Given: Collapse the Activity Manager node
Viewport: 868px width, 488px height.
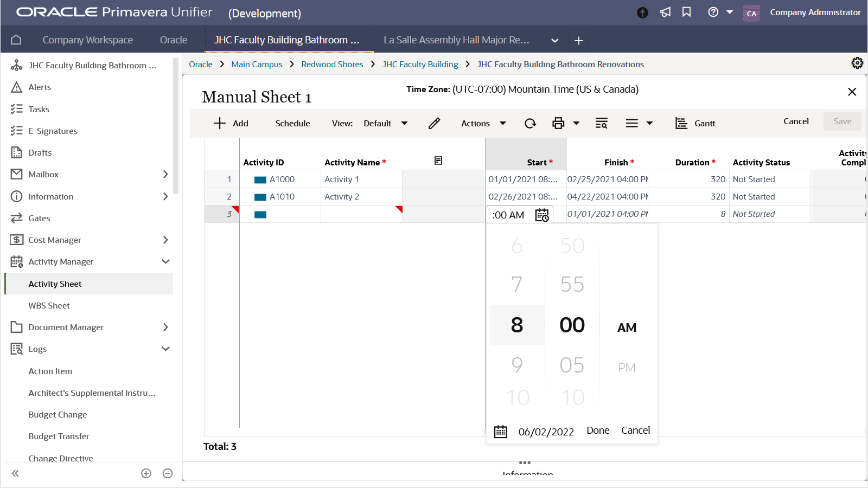Looking at the screenshot, I should point(165,261).
